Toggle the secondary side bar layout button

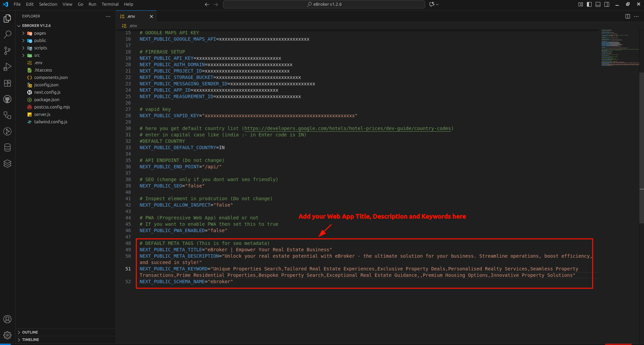(x=607, y=4)
